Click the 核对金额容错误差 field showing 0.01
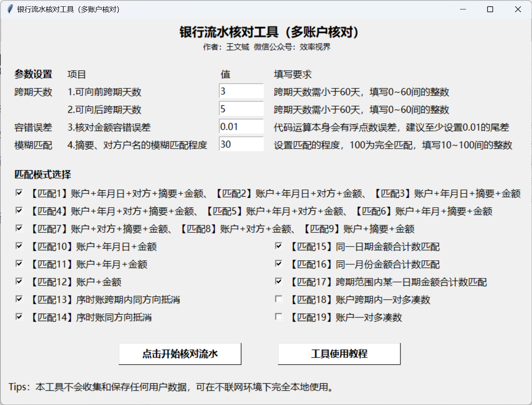The image size is (532, 405). pos(241,126)
